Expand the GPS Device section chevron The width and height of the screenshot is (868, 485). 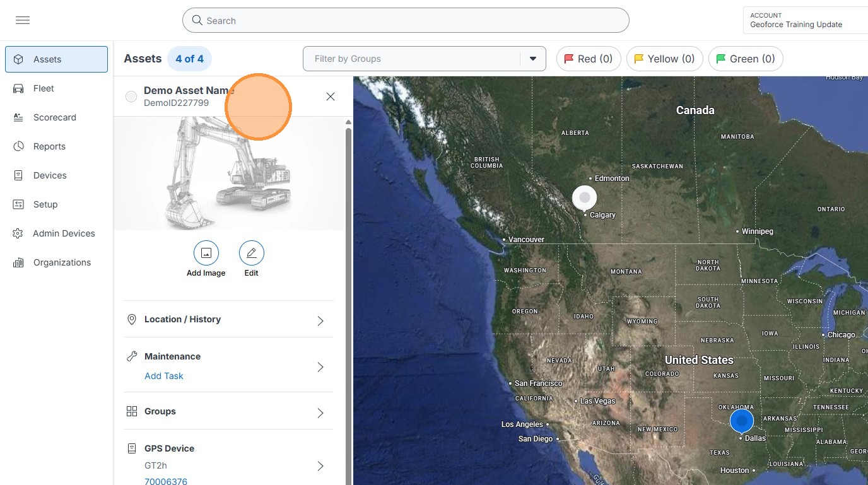tap(320, 466)
